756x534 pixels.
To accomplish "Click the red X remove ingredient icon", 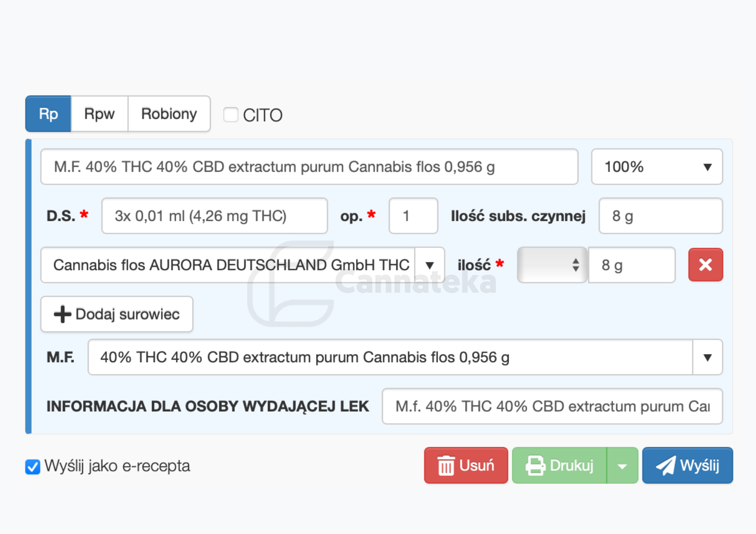I will tap(705, 265).
